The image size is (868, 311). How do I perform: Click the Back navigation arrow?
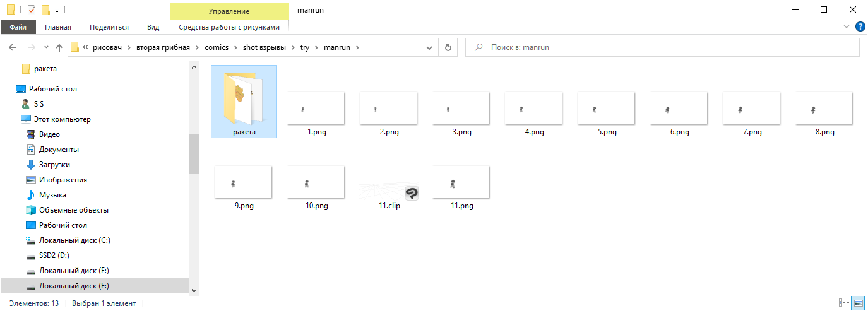click(x=12, y=47)
